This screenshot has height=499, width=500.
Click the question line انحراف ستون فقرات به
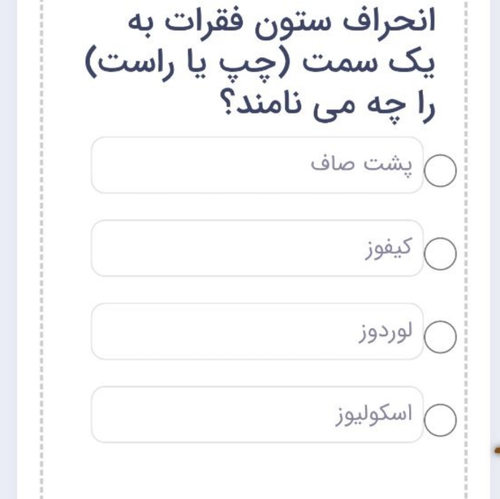click(x=282, y=23)
